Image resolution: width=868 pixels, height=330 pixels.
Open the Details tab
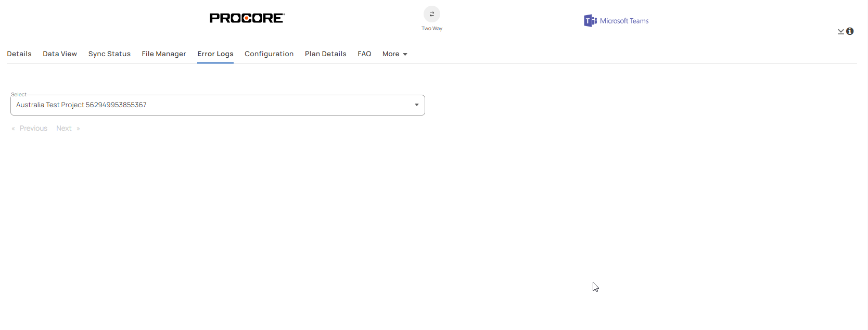[x=19, y=54]
